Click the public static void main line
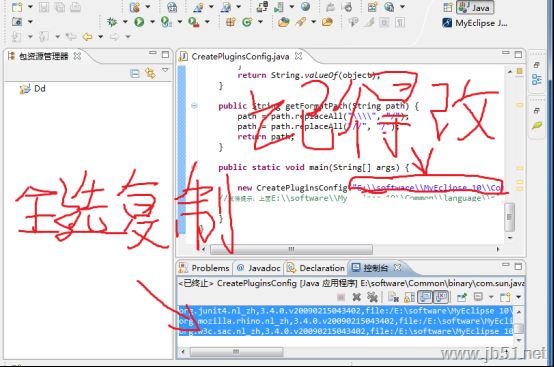The width and height of the screenshot is (554, 367). point(313,167)
